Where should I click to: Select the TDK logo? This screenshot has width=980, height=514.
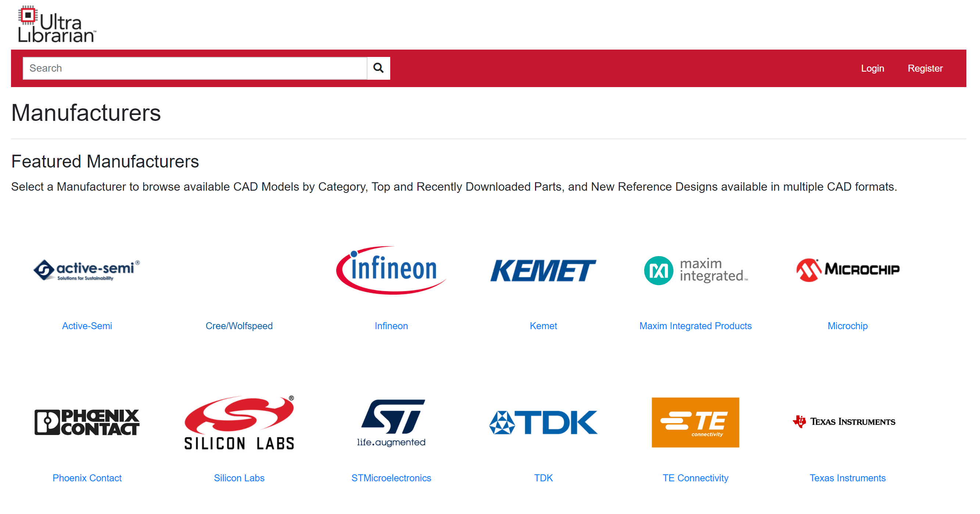543,422
